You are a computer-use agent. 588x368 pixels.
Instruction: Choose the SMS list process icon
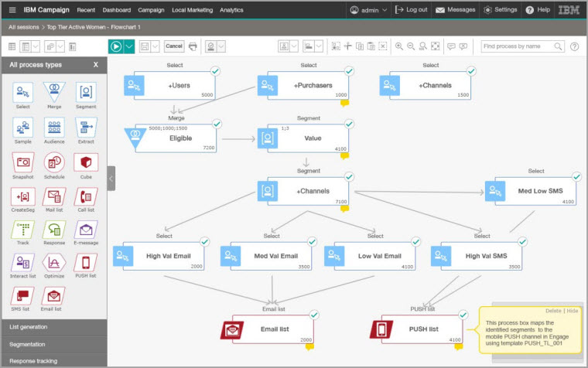(x=23, y=295)
